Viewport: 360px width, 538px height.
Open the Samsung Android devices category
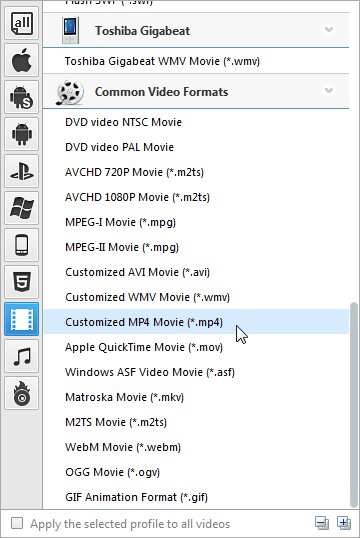(22, 97)
